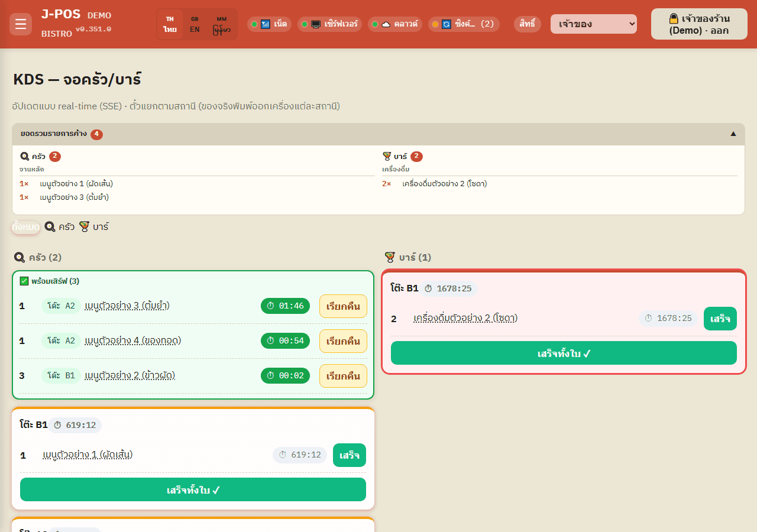
Task: Switch language to Myanmar (MM)
Action: point(222,24)
